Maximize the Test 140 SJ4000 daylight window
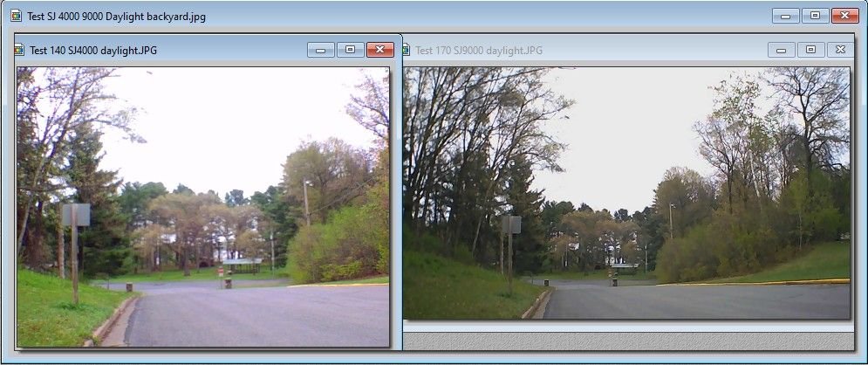868x365 pixels. (x=350, y=50)
